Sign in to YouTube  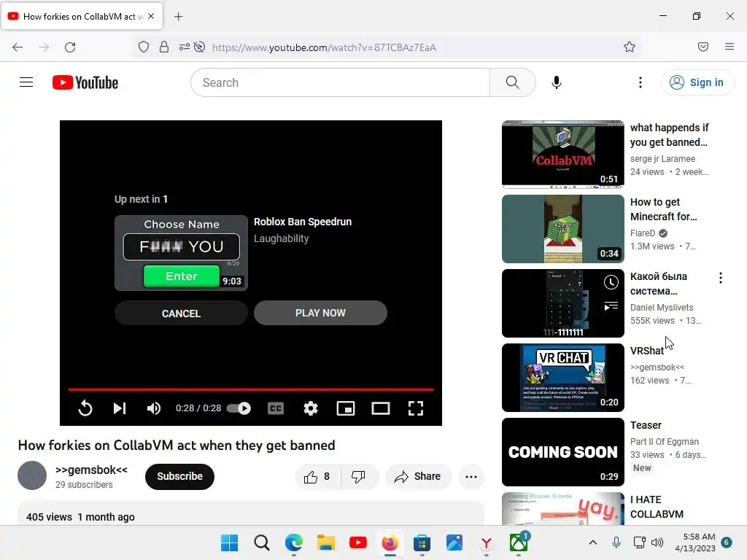697,82
